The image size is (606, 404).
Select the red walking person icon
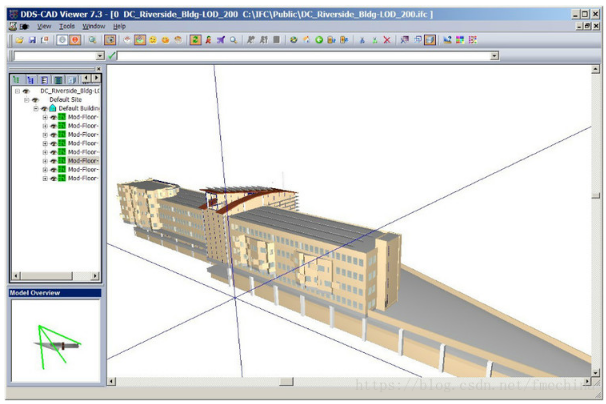coord(208,40)
